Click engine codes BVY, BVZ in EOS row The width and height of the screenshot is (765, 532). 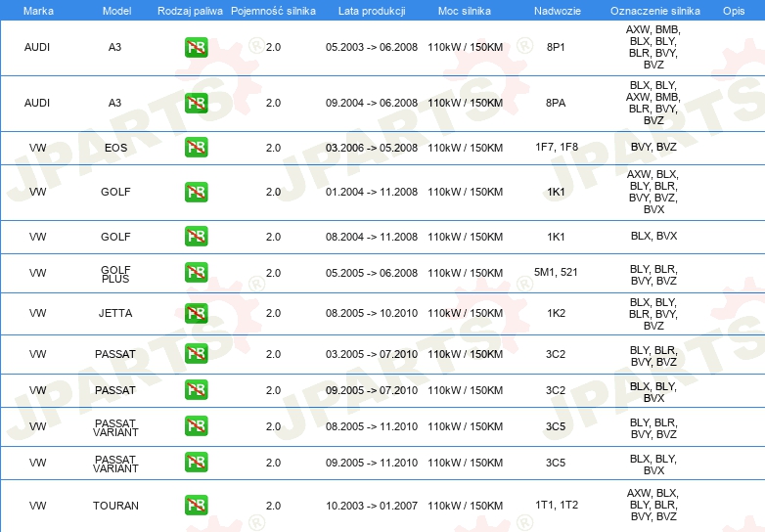pos(653,147)
